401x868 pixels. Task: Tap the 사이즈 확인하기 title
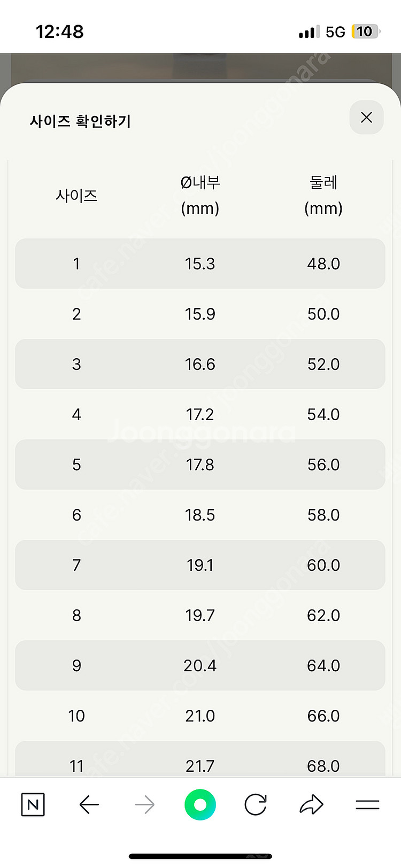80,121
